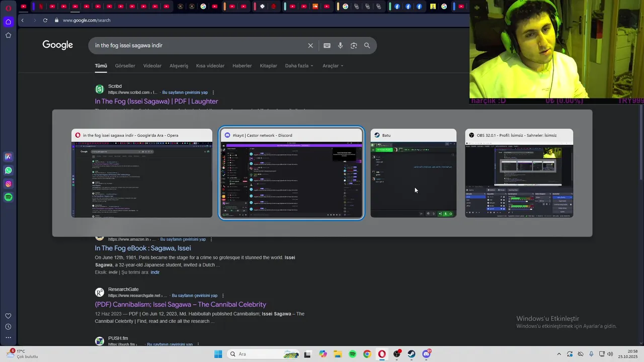644x362 pixels.
Task: Start voice search with microphone icon
Action: pyautogui.click(x=340, y=45)
